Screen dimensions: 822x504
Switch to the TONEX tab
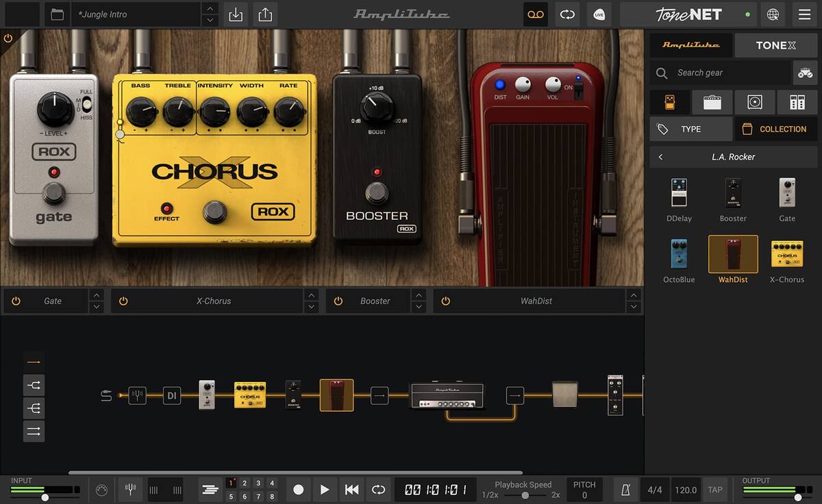(x=775, y=45)
